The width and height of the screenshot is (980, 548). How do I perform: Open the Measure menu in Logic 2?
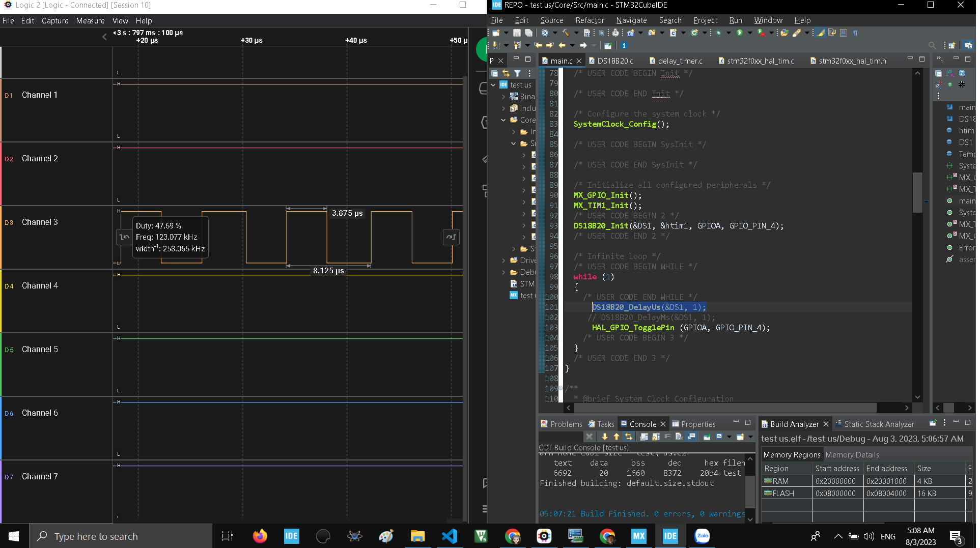coord(90,21)
